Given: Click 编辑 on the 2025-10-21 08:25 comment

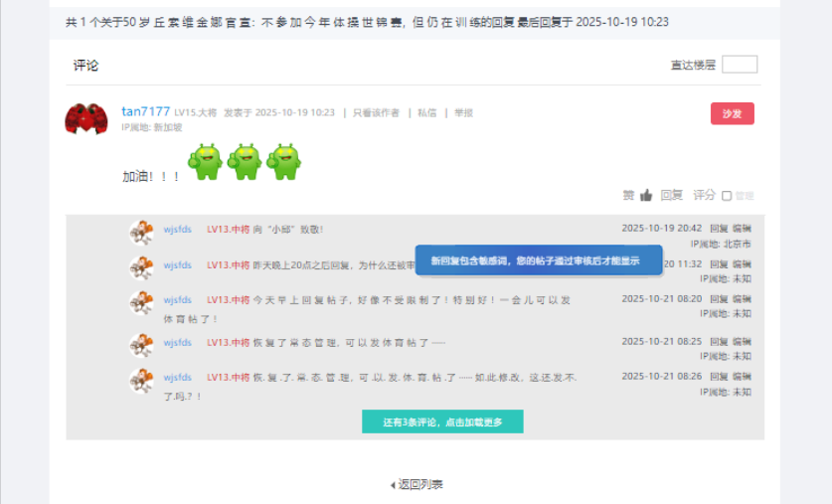Looking at the screenshot, I should (x=742, y=341).
